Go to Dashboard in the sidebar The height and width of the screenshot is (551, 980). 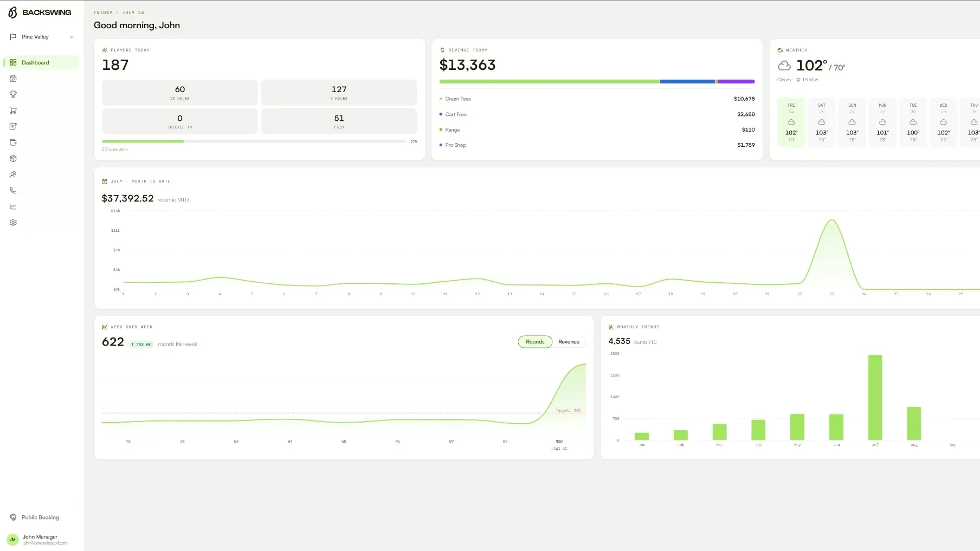(x=41, y=62)
